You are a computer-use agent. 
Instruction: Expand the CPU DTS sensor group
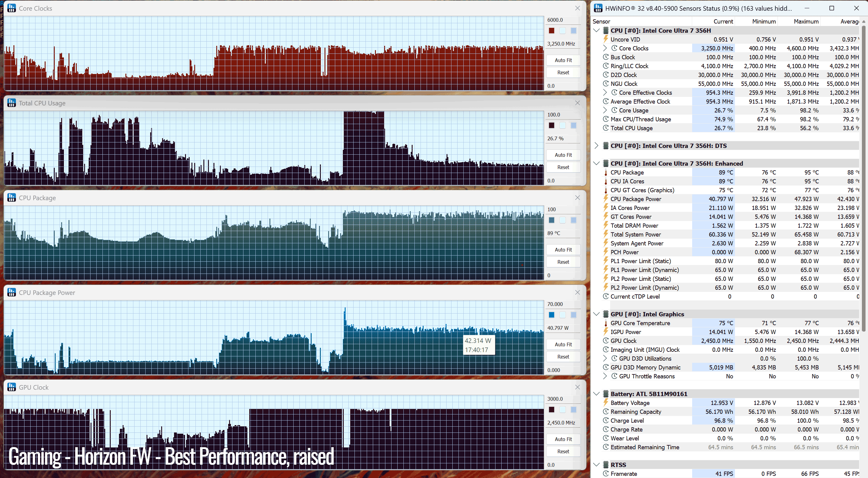[596, 145]
